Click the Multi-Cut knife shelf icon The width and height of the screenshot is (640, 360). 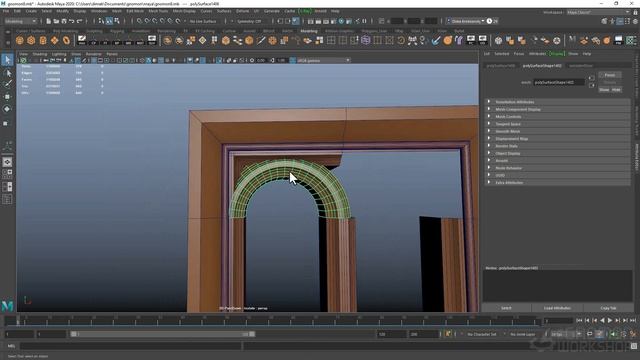coord(261,40)
